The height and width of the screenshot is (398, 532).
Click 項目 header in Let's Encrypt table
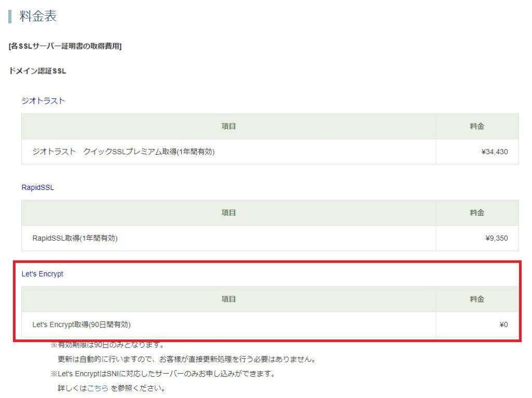229,299
